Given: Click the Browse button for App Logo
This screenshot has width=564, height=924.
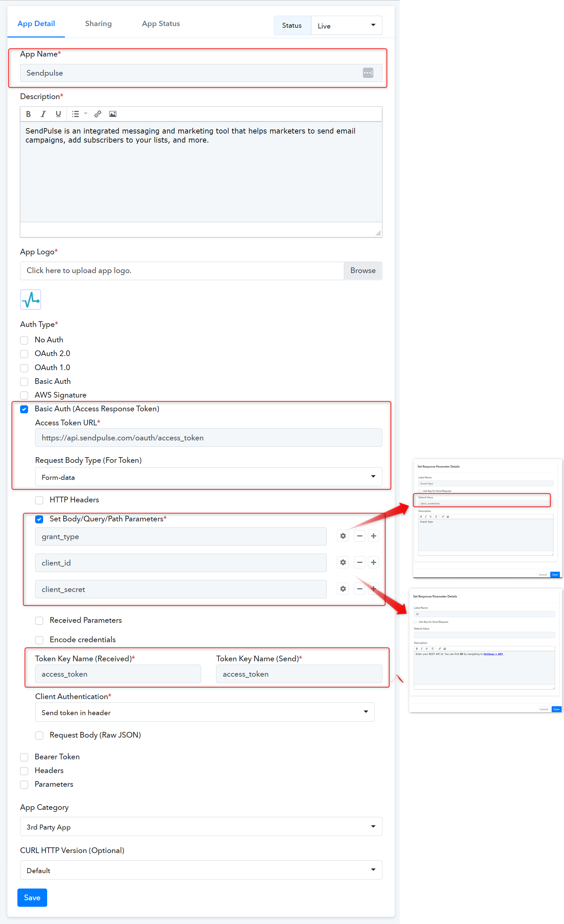Looking at the screenshot, I should pyautogui.click(x=363, y=271).
